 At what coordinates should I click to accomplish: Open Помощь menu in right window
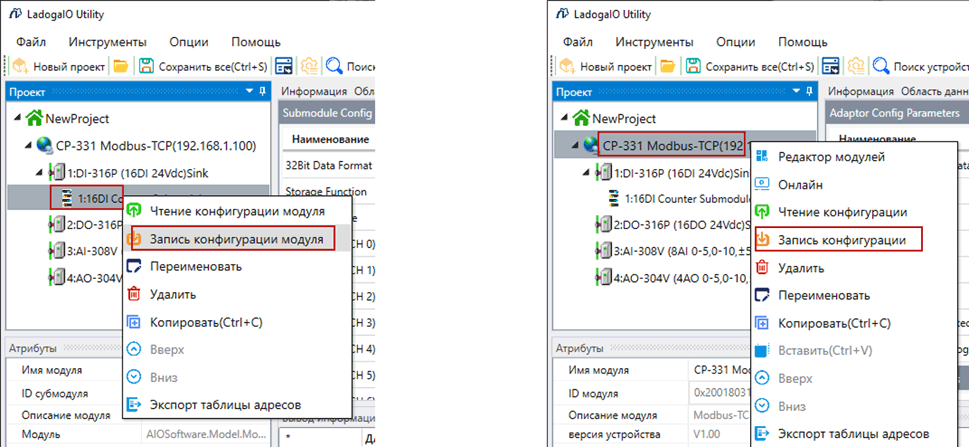point(803,42)
